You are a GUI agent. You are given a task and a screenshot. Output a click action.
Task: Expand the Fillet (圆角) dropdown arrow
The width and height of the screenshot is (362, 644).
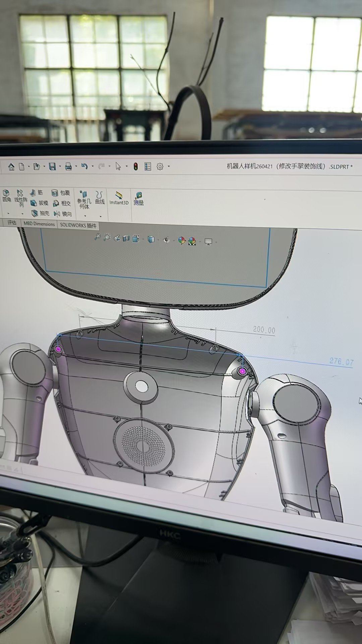point(8,214)
